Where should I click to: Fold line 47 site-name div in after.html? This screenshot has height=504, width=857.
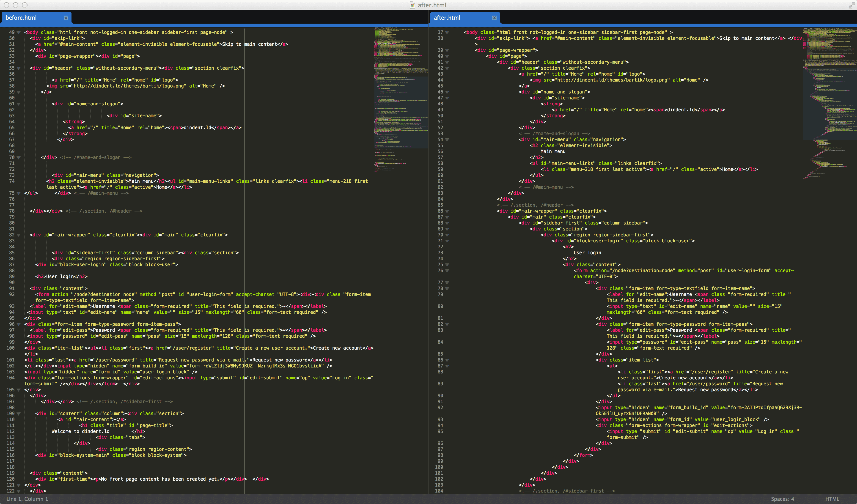pos(447,98)
